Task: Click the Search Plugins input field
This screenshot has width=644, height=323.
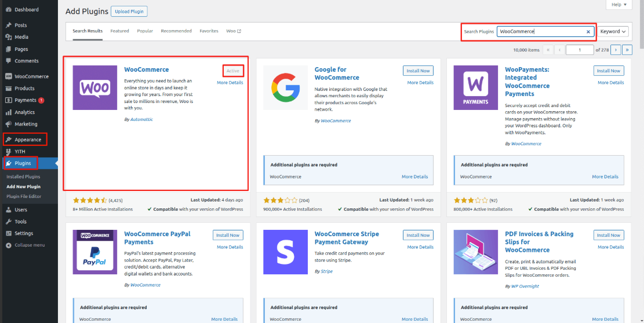Action: tap(540, 32)
